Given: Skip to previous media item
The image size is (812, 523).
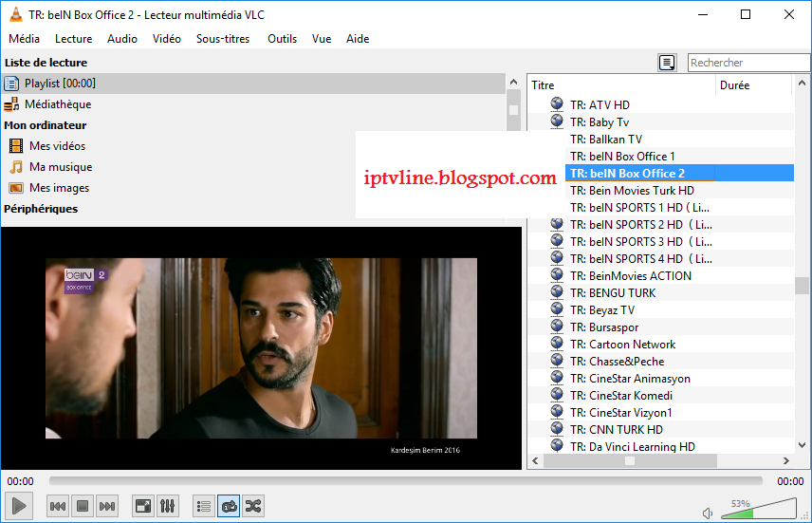Looking at the screenshot, I should point(58,506).
